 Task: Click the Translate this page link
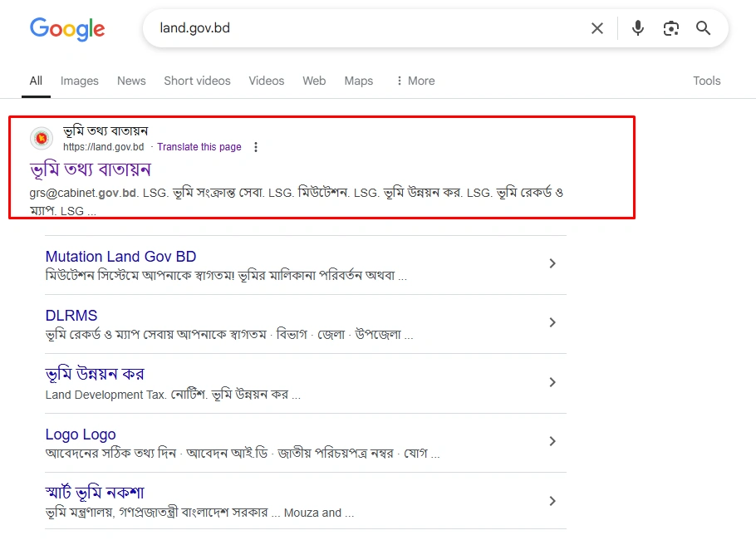(199, 147)
